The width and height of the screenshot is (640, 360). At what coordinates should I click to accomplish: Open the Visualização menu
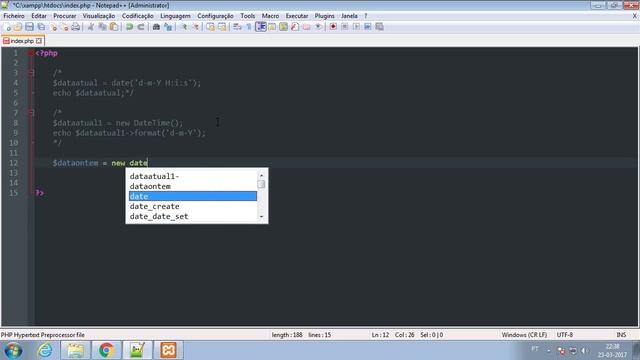click(99, 16)
